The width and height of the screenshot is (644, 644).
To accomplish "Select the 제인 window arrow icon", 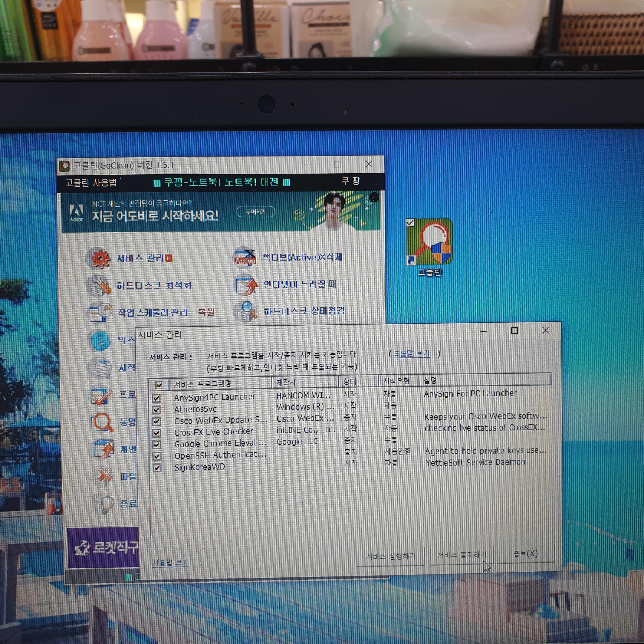I will [104, 449].
